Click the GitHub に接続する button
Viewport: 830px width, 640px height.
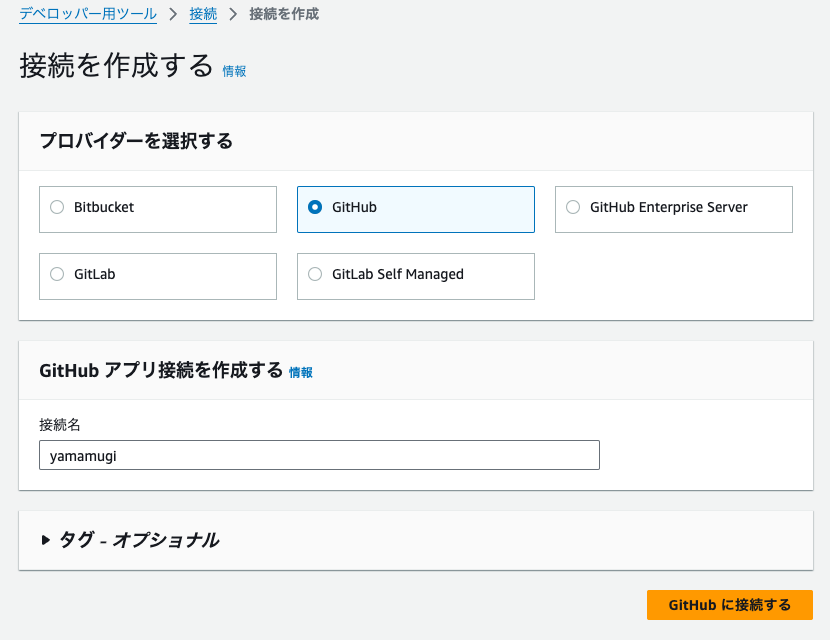(x=729, y=605)
